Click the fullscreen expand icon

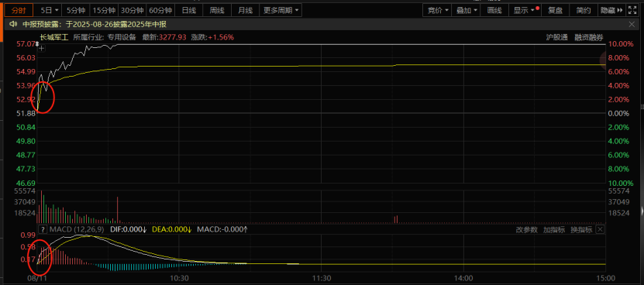pyautogui.click(x=632, y=10)
